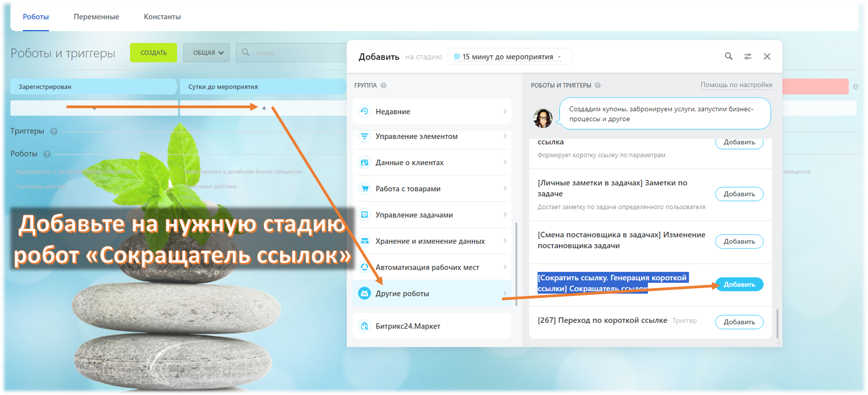
Task: Add the Сокращатель ссылок robot
Action: [739, 285]
